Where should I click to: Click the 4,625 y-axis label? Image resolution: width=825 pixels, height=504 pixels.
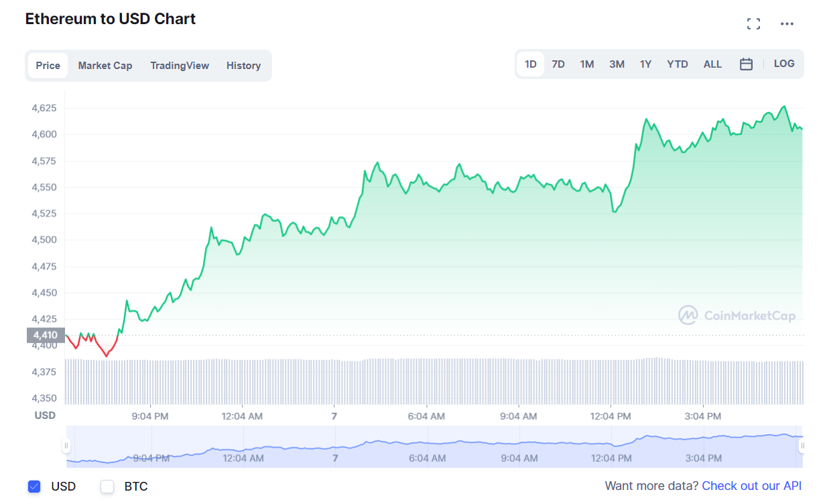tap(44, 108)
